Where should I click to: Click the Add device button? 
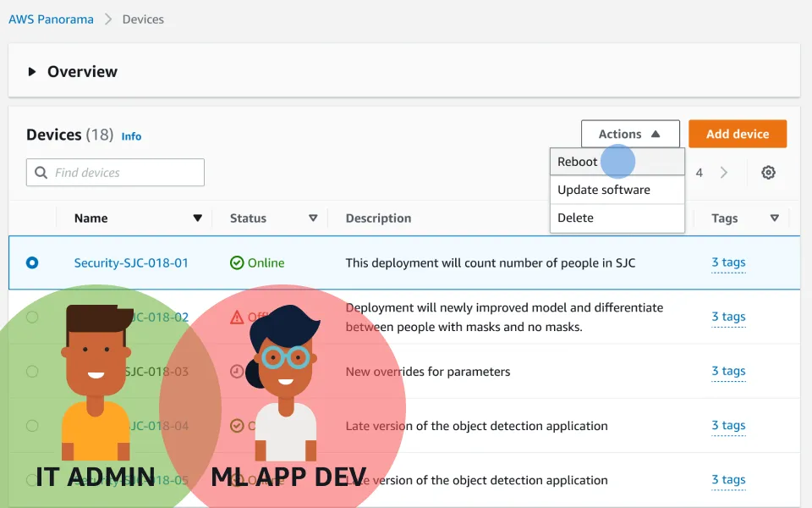738,134
